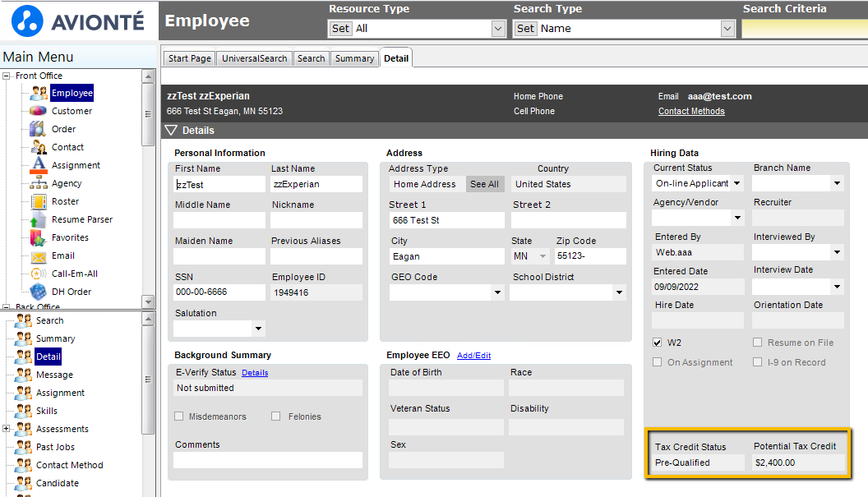Toggle the Misdemeanors checkbox
The height and width of the screenshot is (497, 868).
tap(179, 416)
